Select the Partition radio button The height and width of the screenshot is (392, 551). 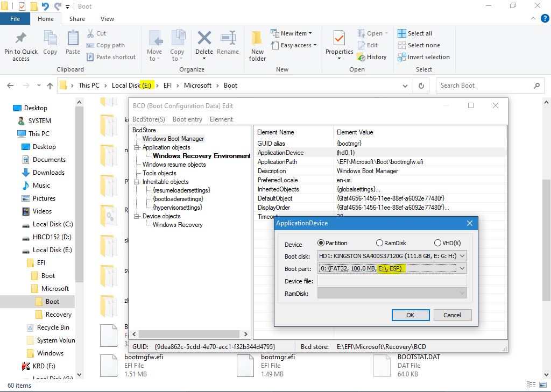[x=322, y=243]
